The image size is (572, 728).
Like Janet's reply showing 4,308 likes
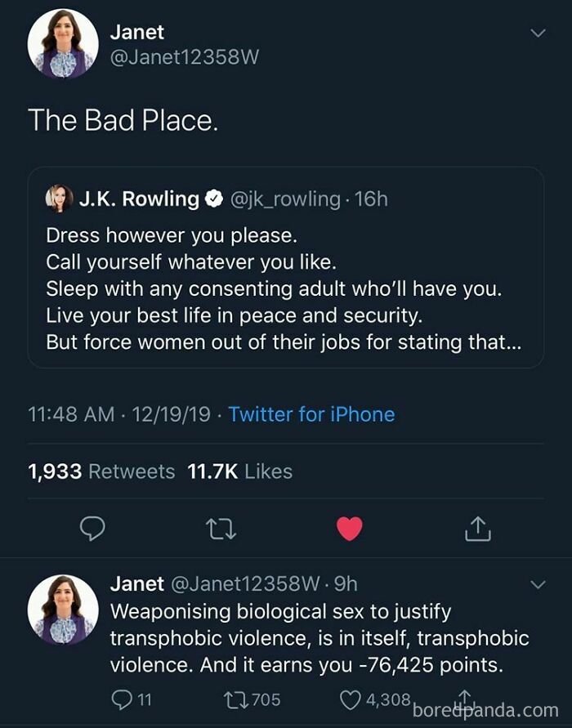tap(351, 699)
